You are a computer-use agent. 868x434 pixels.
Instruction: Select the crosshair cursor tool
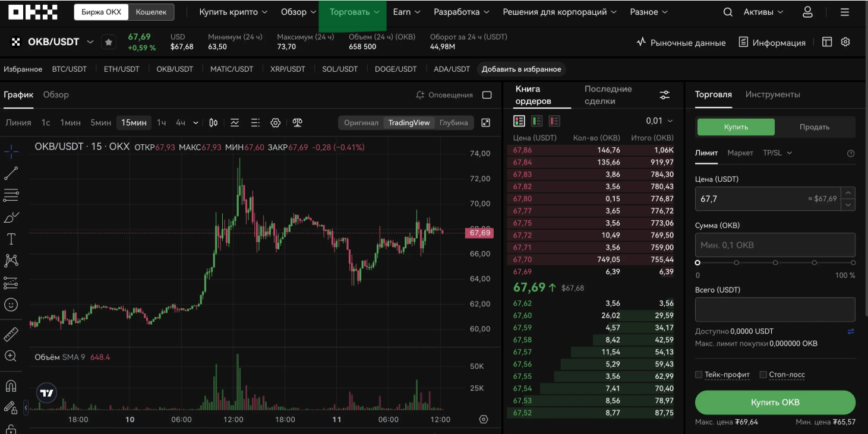pos(11,151)
